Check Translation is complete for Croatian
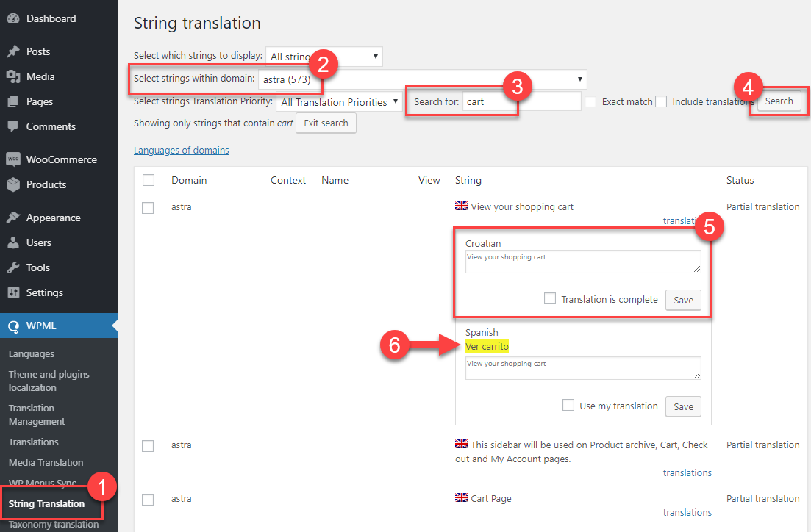 550,298
